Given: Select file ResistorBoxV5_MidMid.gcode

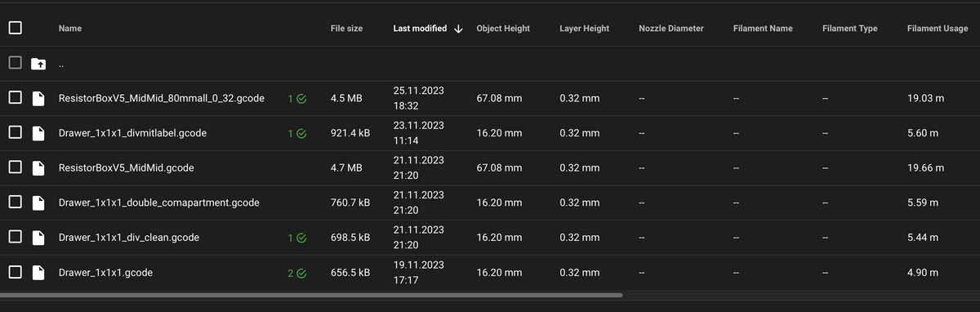Looking at the screenshot, I should 127,167.
